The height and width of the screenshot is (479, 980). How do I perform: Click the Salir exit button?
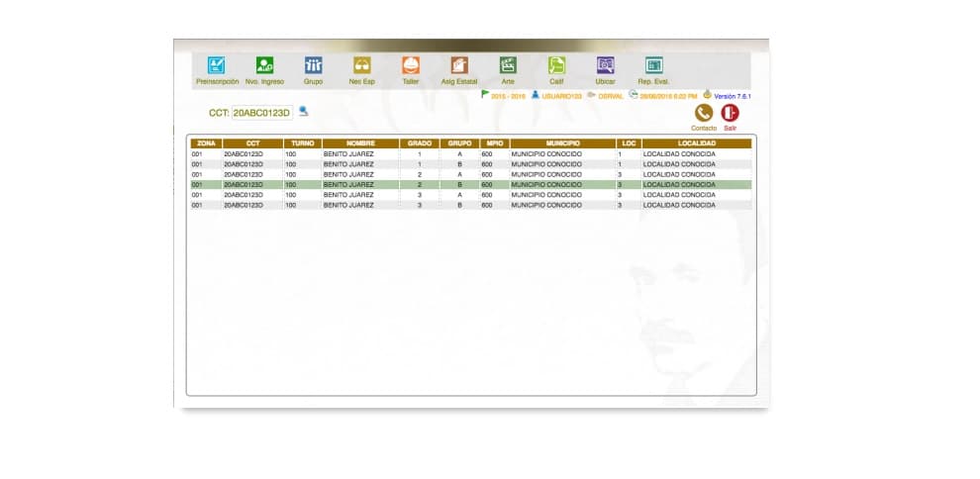click(x=730, y=114)
